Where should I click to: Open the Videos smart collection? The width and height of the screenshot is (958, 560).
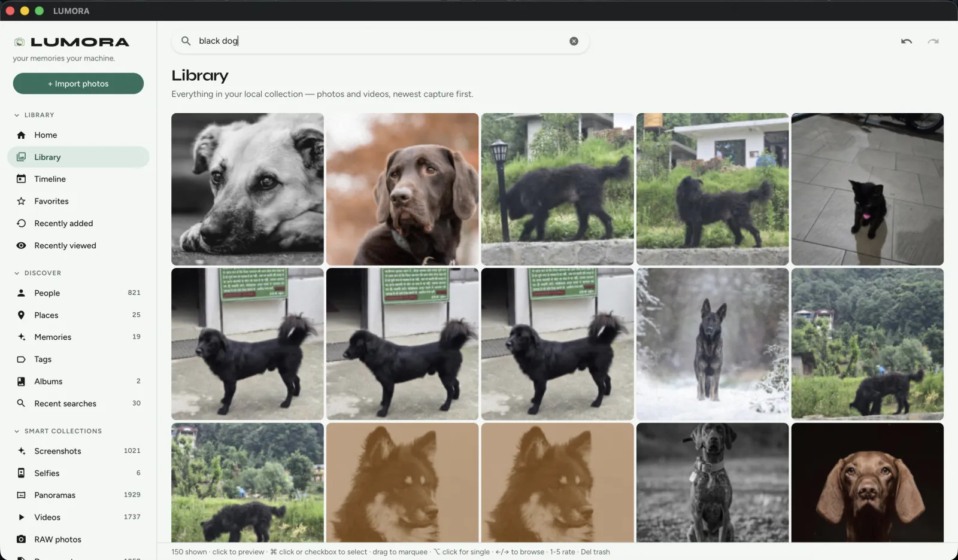coord(78,517)
